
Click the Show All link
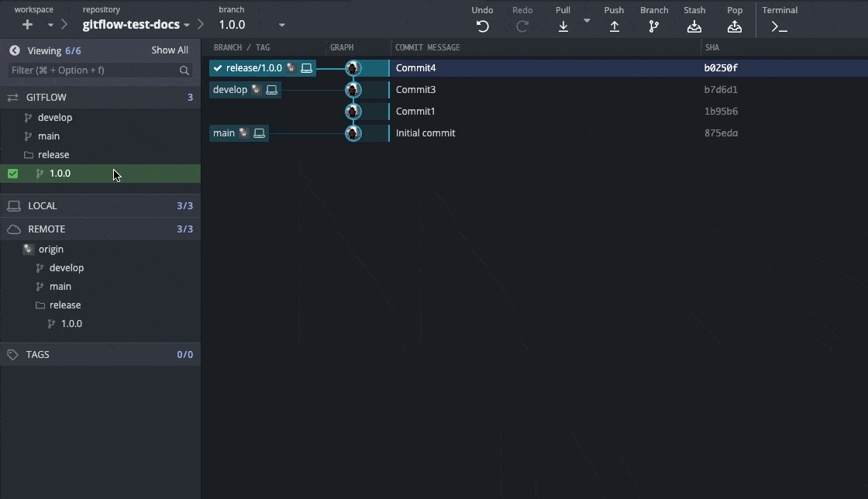tap(170, 50)
